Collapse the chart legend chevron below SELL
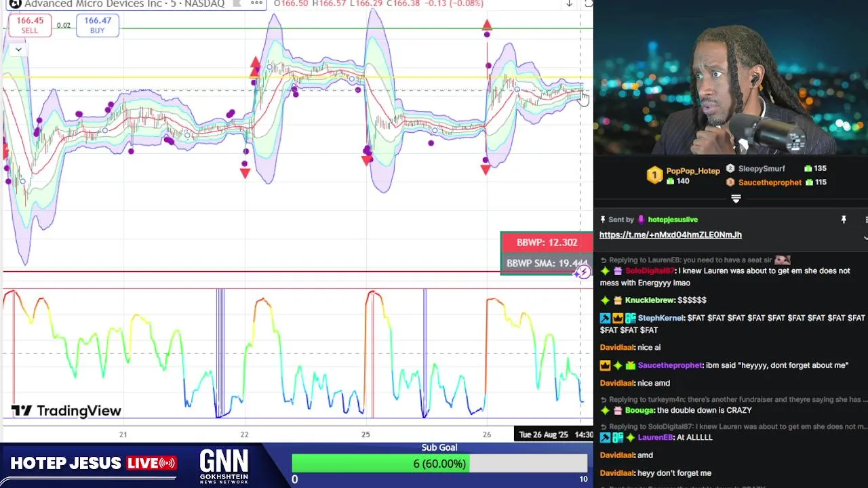The width and height of the screenshot is (868, 488). click(x=18, y=49)
